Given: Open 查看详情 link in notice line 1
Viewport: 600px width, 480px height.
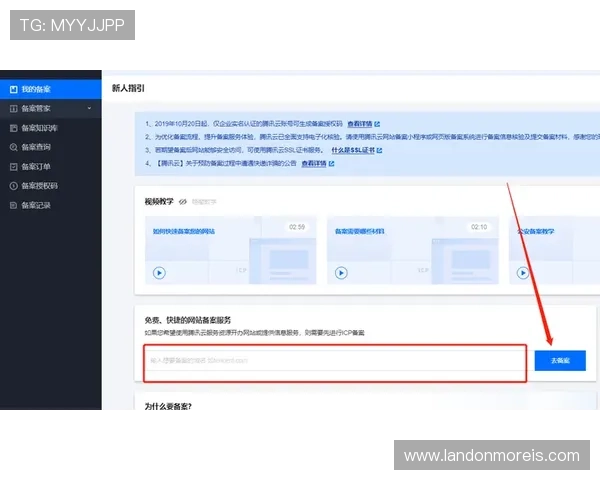Looking at the screenshot, I should (360, 124).
